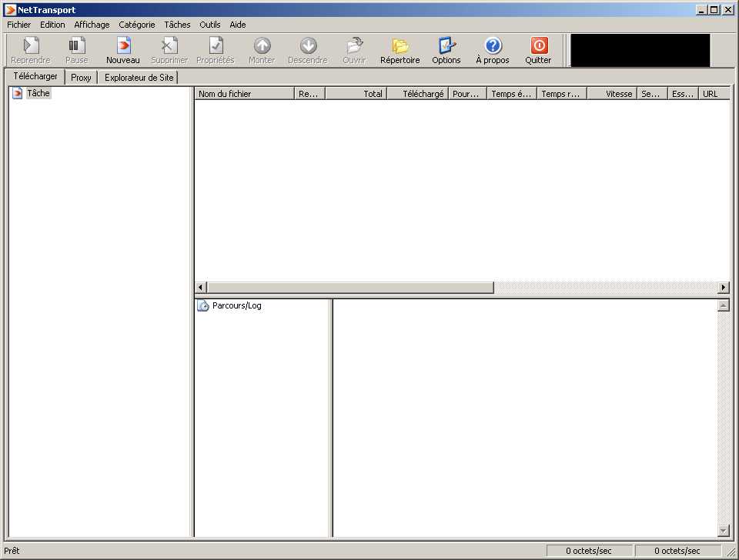Select the Parcours/Log item icon
Screen dimensions: 739x560
click(x=203, y=305)
